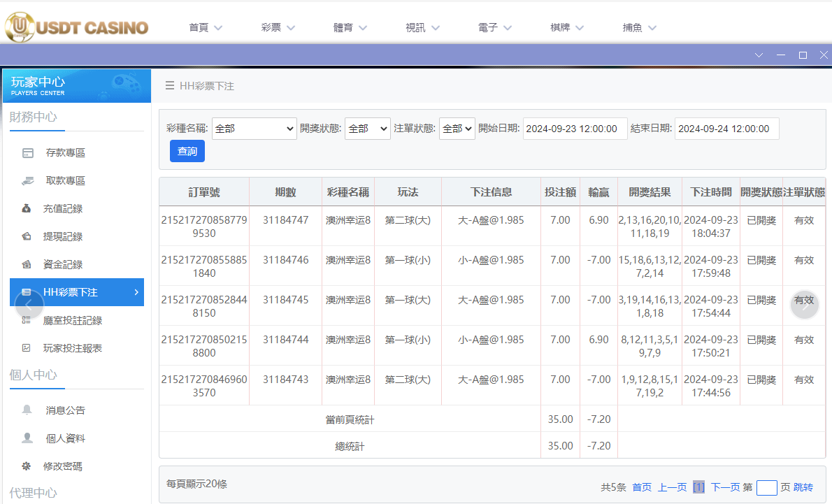The image size is (832, 504).
Task: Open 個人資料 profile via person icon
Action: click(27, 438)
